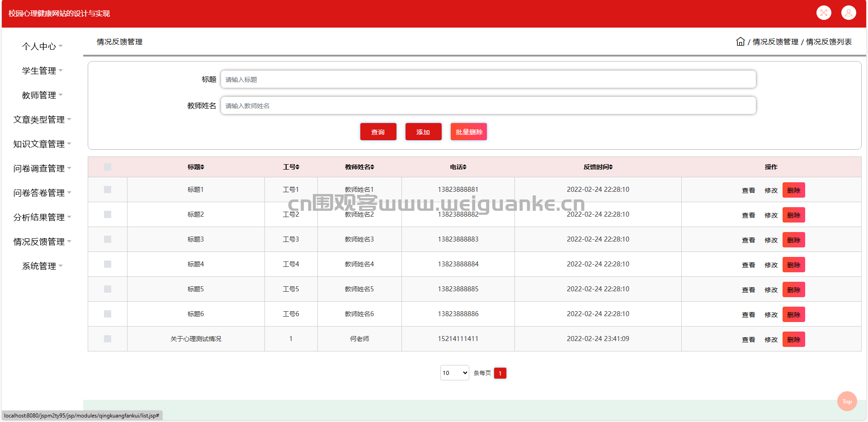Check the box for row 标题3
This screenshot has width=868, height=422.
[x=108, y=239]
